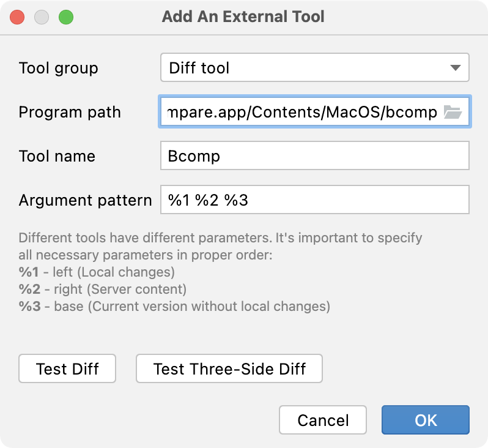Cancel the external tool dialog
This screenshot has width=488, height=448.
click(x=323, y=420)
